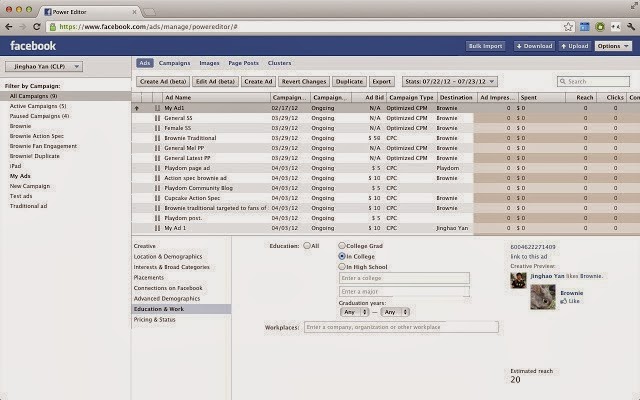This screenshot has height=400, width=640.
Task: Click the Power Editor browser tab
Action: pyautogui.click(x=90, y=12)
